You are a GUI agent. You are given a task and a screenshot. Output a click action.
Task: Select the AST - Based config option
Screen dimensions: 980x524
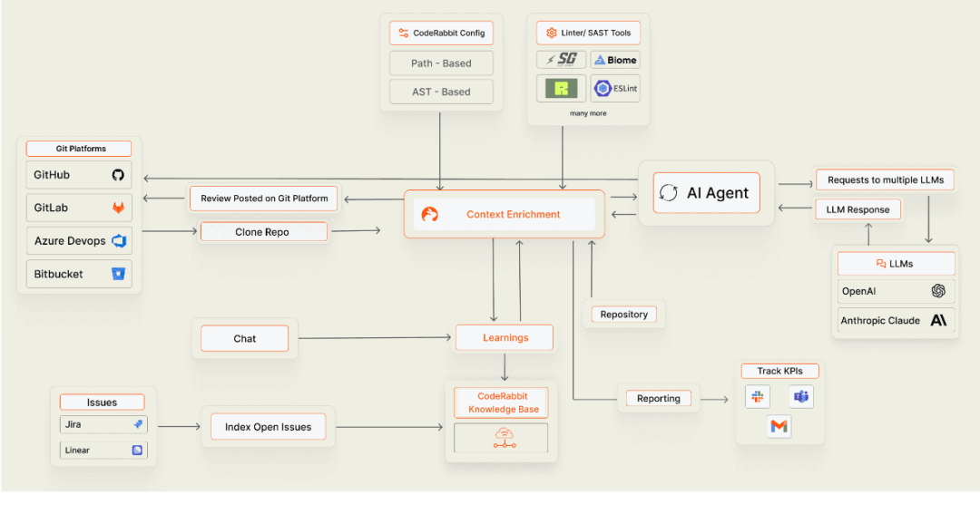[441, 92]
